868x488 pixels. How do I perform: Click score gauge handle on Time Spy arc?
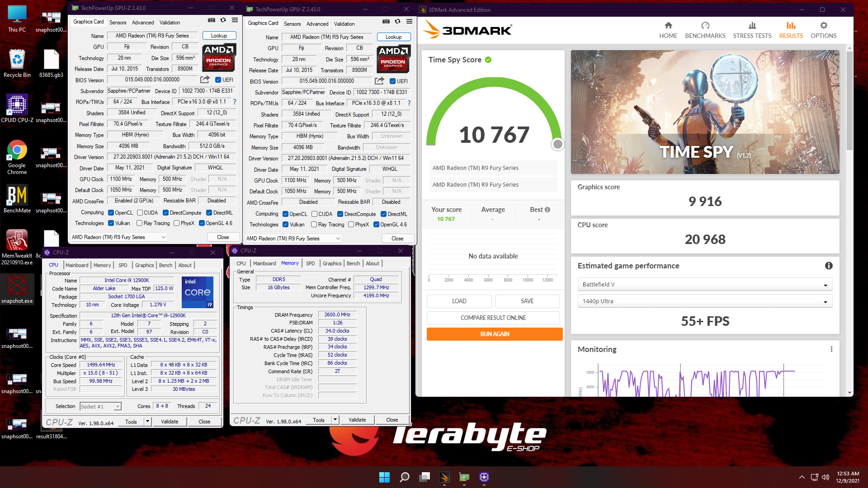557,144
